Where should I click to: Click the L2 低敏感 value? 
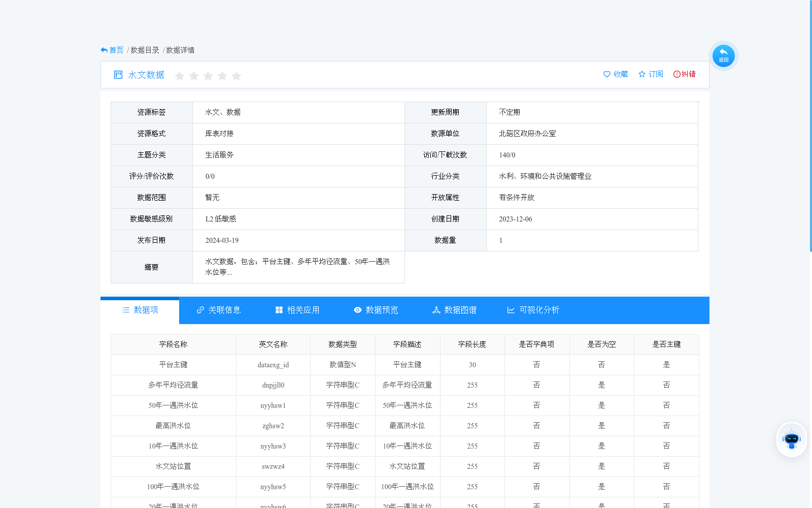221,219
